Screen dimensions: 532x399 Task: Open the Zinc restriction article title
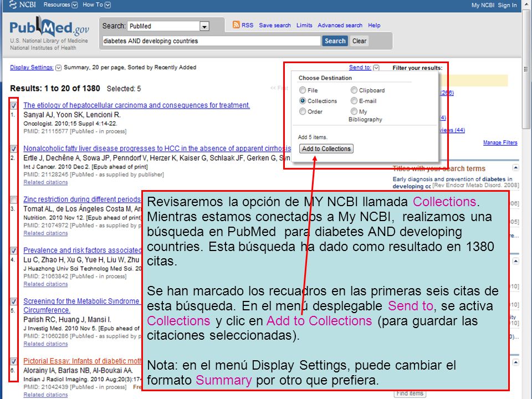[x=82, y=199]
